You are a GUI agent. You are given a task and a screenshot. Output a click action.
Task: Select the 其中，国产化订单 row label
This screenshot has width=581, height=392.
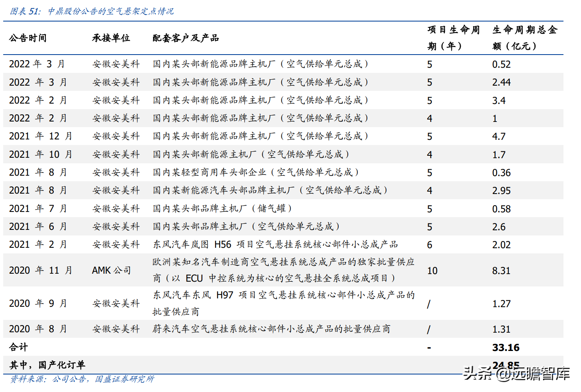click(47, 365)
